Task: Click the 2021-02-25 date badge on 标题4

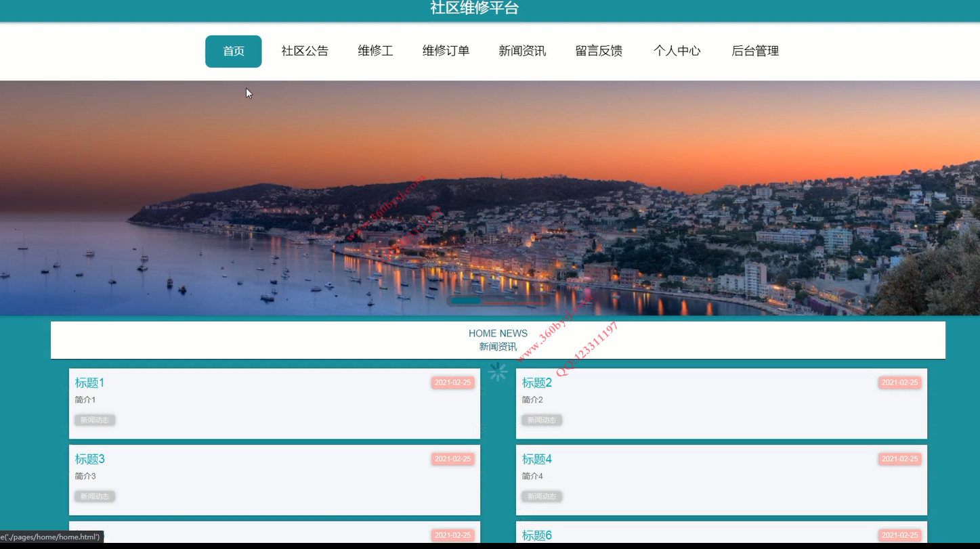Action: 899,460
